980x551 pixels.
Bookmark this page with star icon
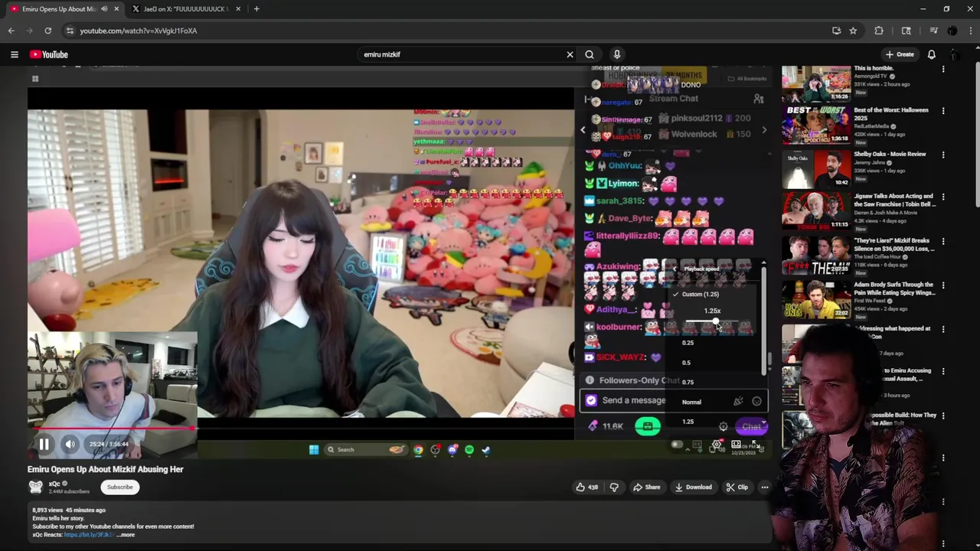(x=853, y=31)
